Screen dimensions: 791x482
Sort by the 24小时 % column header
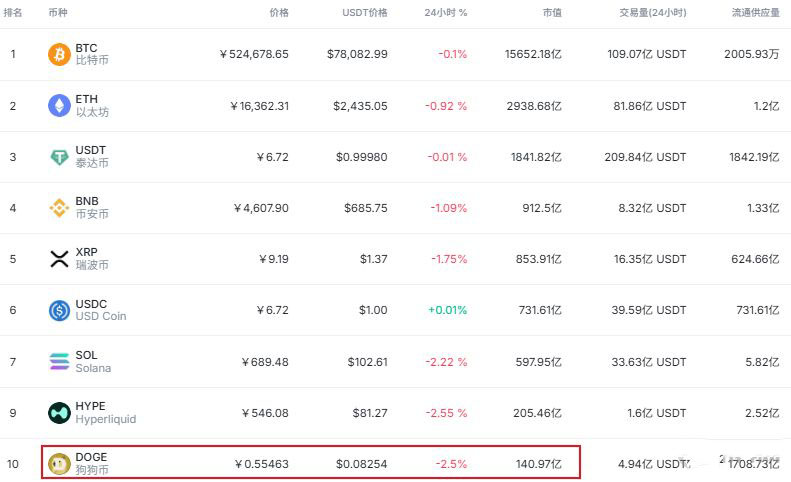tap(445, 13)
